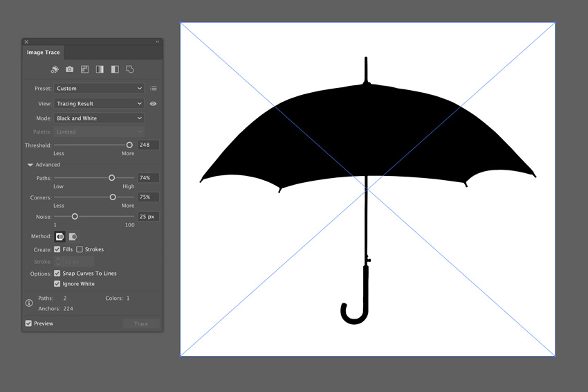Uncheck Snap Curves To Lines
This screenshot has width=588, height=392.
pos(57,274)
